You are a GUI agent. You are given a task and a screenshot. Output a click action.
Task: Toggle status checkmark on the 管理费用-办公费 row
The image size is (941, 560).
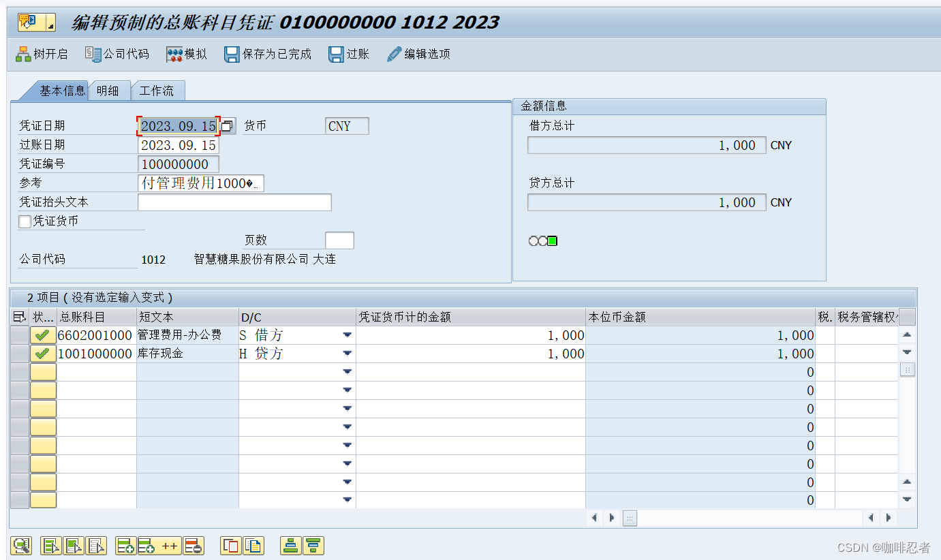pos(42,335)
